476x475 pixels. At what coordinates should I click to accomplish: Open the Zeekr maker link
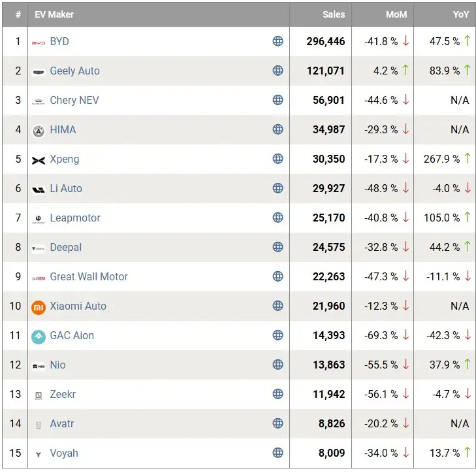click(65, 394)
